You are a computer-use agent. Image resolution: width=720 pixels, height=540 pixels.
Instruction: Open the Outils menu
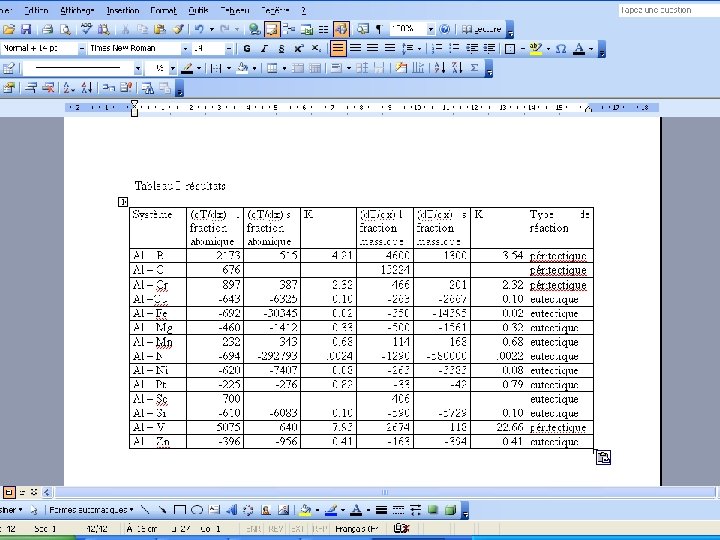198,10
